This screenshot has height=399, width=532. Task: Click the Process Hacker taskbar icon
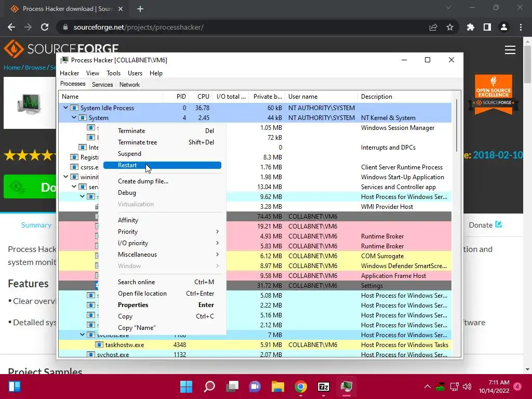(x=347, y=387)
